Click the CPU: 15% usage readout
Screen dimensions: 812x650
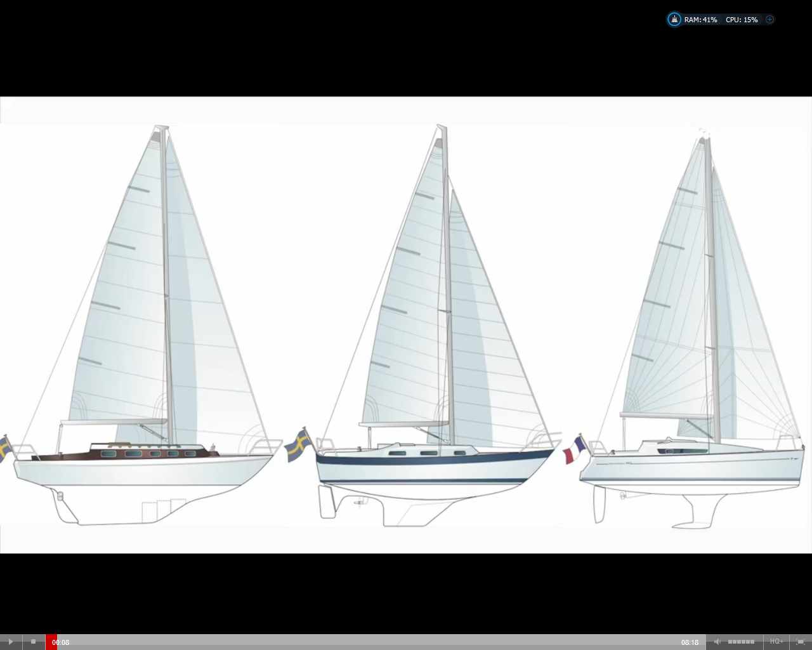pos(742,20)
